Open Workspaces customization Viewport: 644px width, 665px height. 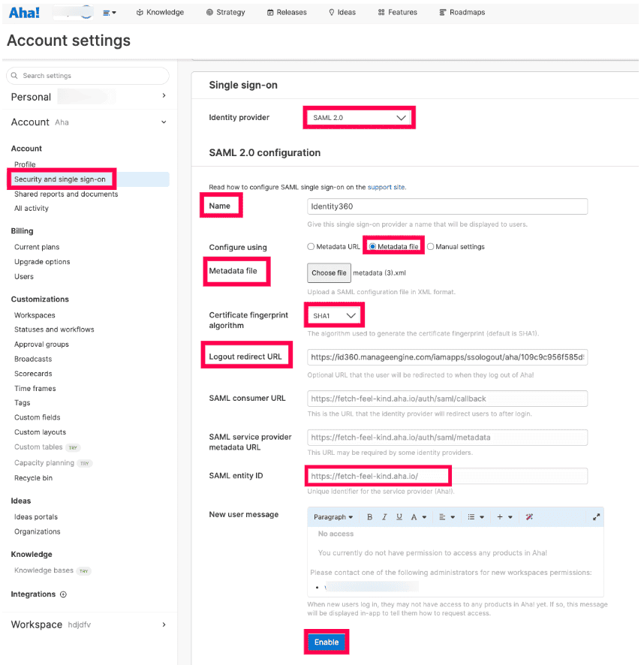35,315
